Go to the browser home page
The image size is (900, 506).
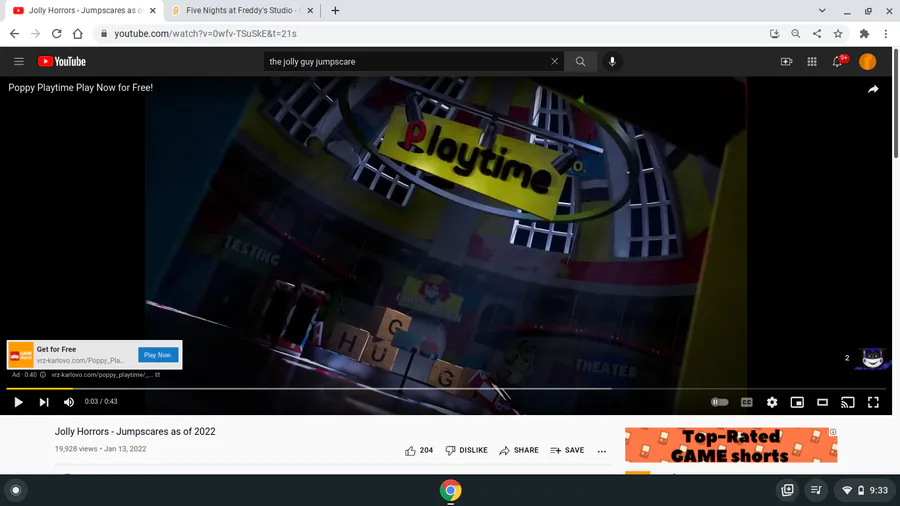point(77,34)
